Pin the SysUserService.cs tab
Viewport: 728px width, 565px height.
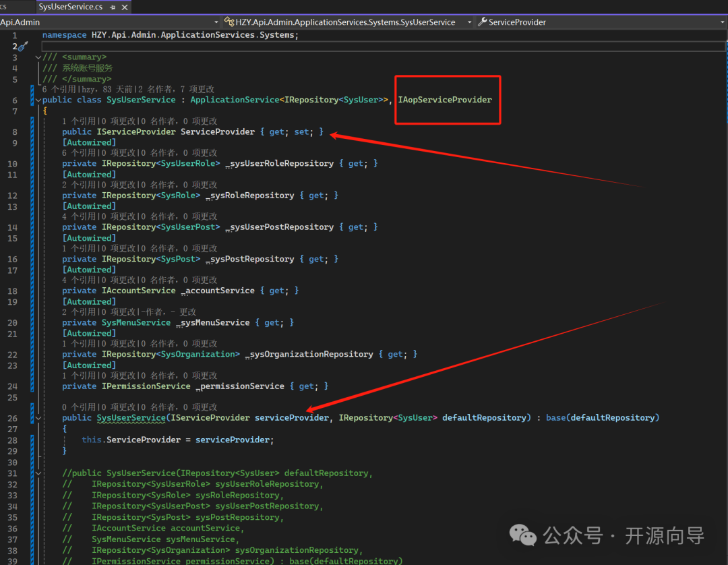tap(113, 7)
